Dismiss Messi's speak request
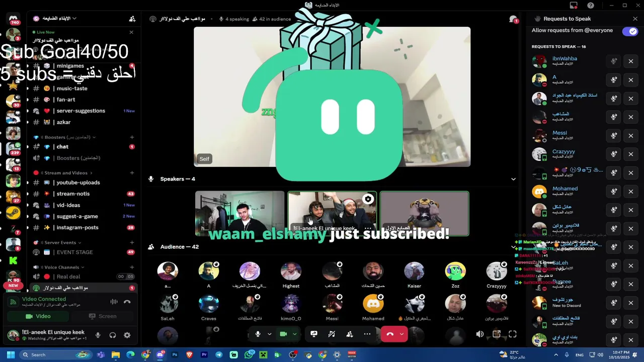The height and width of the screenshot is (362, 644). tap(631, 136)
